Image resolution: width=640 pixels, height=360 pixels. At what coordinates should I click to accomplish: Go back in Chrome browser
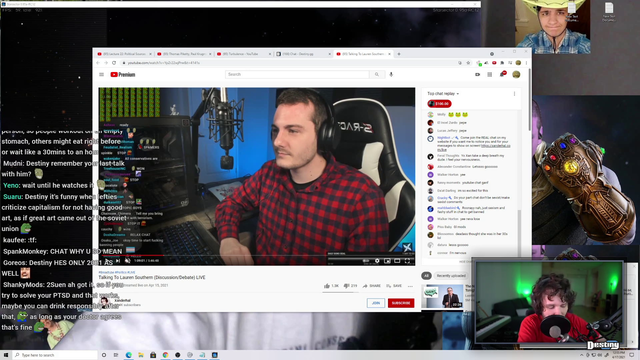tap(98, 63)
